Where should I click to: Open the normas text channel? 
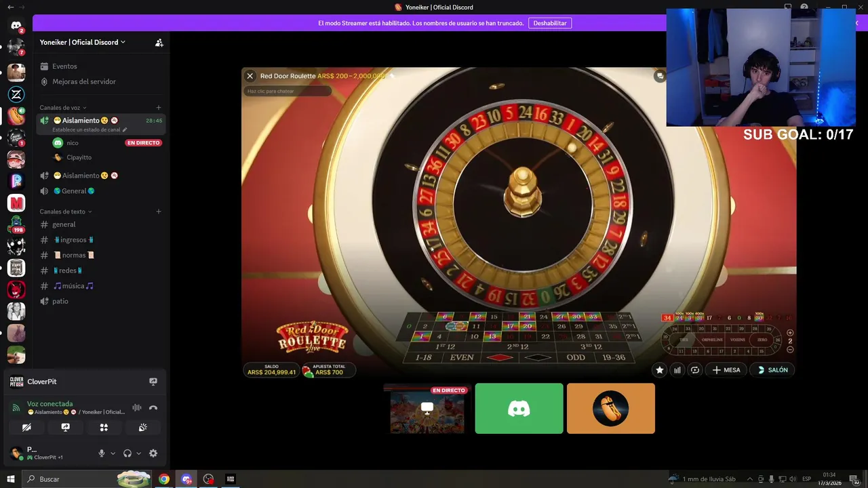tap(100, 255)
